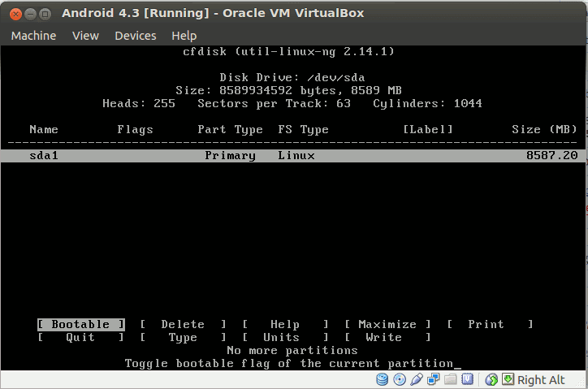The height and width of the screenshot is (389, 588).
Task: Click the No more partitions message
Action: 292,350
